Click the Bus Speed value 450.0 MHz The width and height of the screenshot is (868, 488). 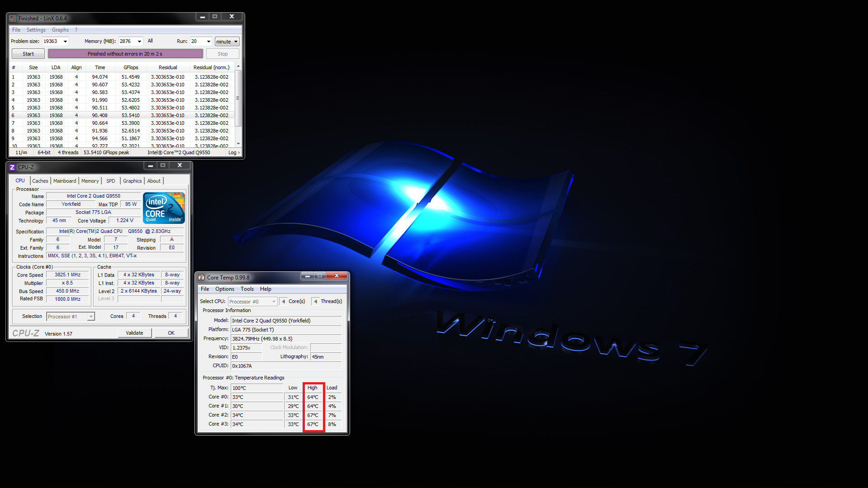point(68,291)
